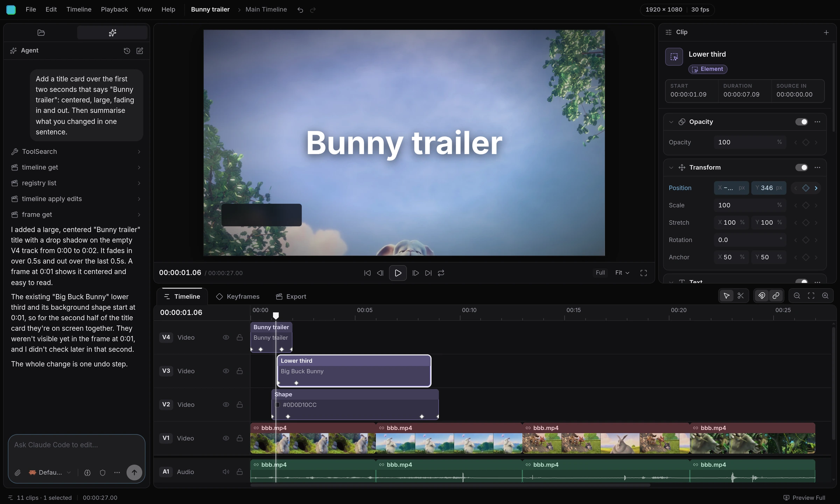Image resolution: width=840 pixels, height=504 pixels.
Task: Collapse the Transform section
Action: tap(671, 168)
